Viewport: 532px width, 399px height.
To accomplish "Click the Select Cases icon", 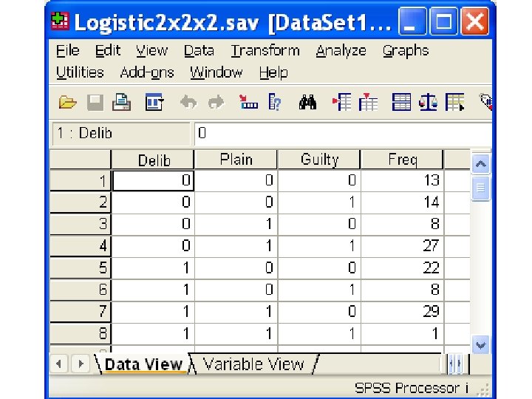I will 454,102.
